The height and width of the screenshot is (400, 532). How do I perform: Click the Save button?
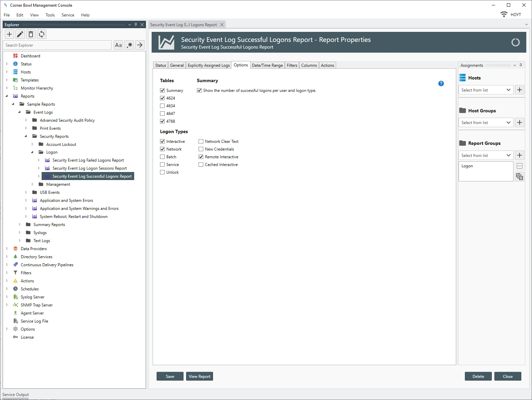(170, 377)
